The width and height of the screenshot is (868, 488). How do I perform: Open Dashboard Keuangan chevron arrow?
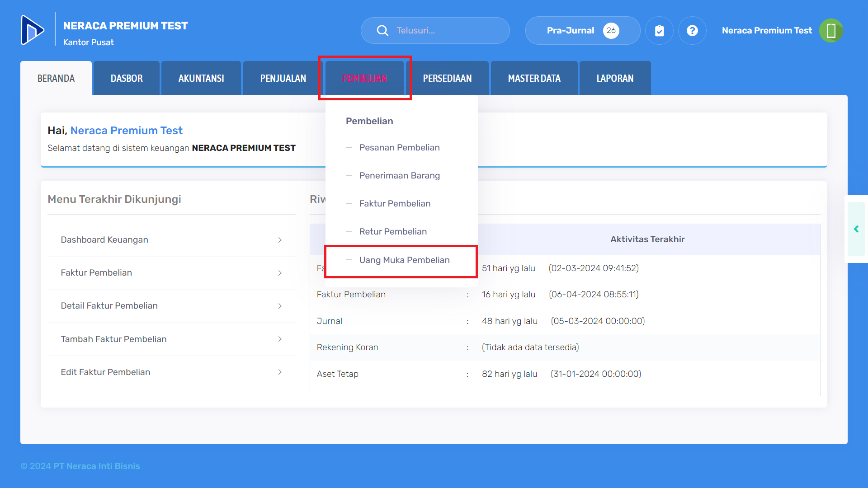coord(280,240)
